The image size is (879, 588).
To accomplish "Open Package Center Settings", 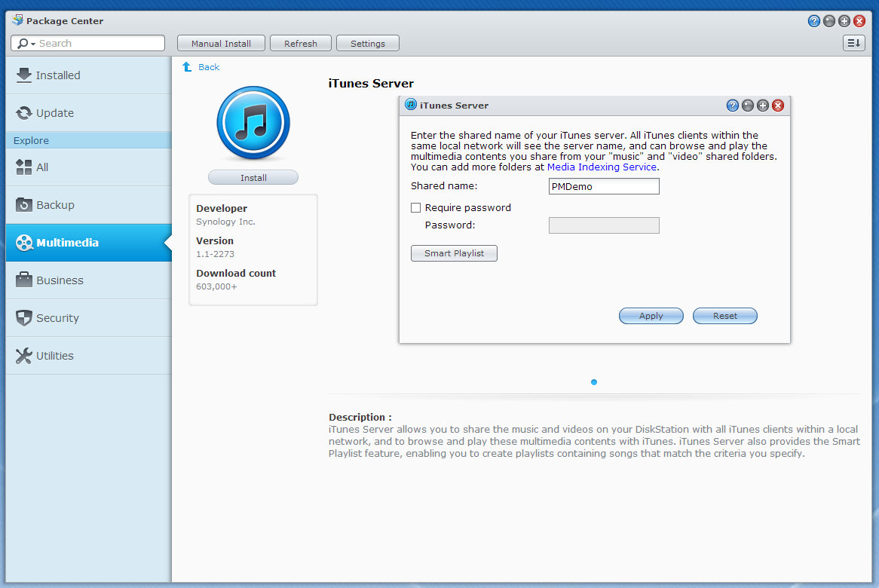I will pyautogui.click(x=368, y=43).
